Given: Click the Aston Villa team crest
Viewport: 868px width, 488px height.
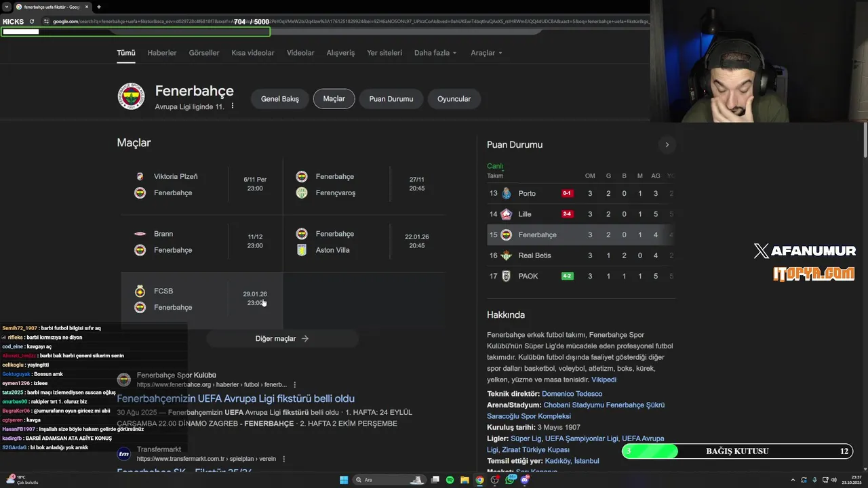Looking at the screenshot, I should coord(302,250).
